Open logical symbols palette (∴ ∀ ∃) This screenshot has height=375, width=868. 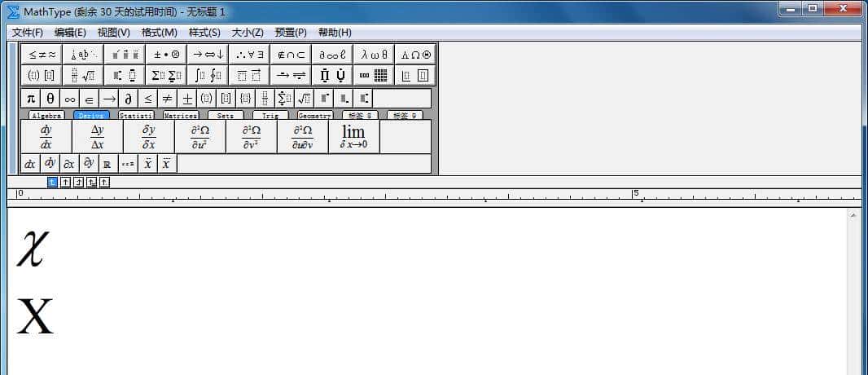click(x=249, y=55)
